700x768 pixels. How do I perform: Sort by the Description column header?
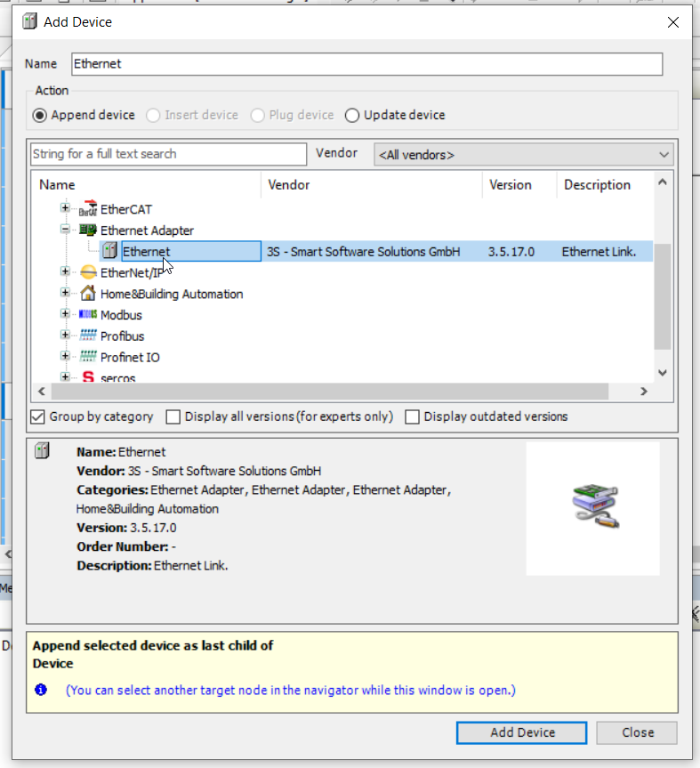[605, 184]
